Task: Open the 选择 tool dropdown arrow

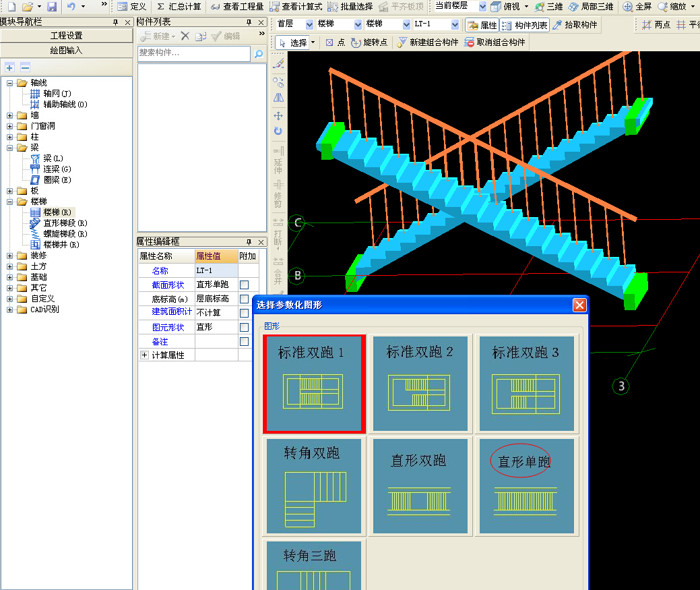Action: click(313, 42)
